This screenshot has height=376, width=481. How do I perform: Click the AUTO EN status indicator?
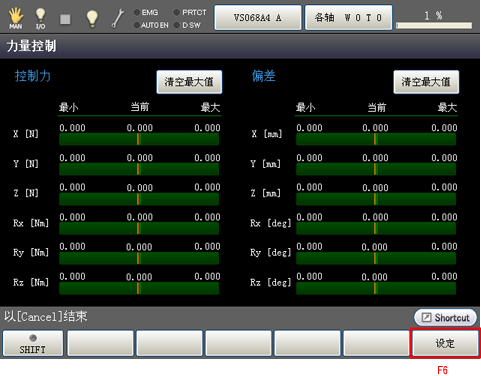(x=151, y=25)
